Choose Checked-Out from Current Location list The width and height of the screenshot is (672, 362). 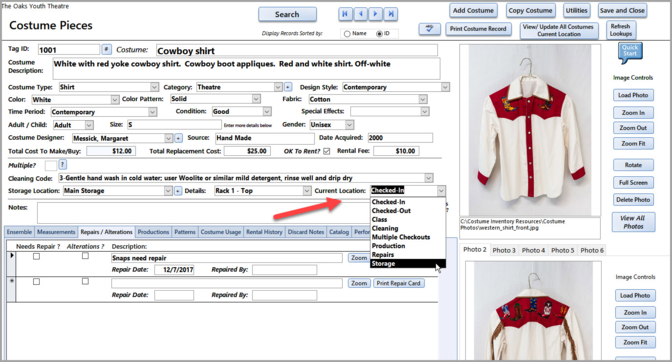(408, 211)
